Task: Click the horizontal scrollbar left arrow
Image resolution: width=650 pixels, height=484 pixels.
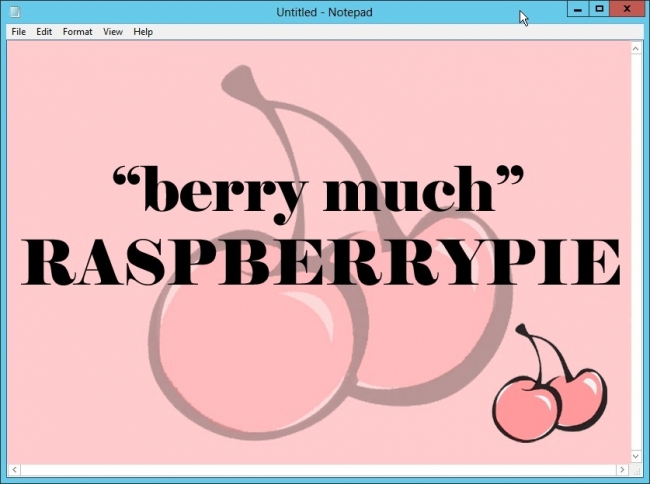Action: tap(13, 469)
